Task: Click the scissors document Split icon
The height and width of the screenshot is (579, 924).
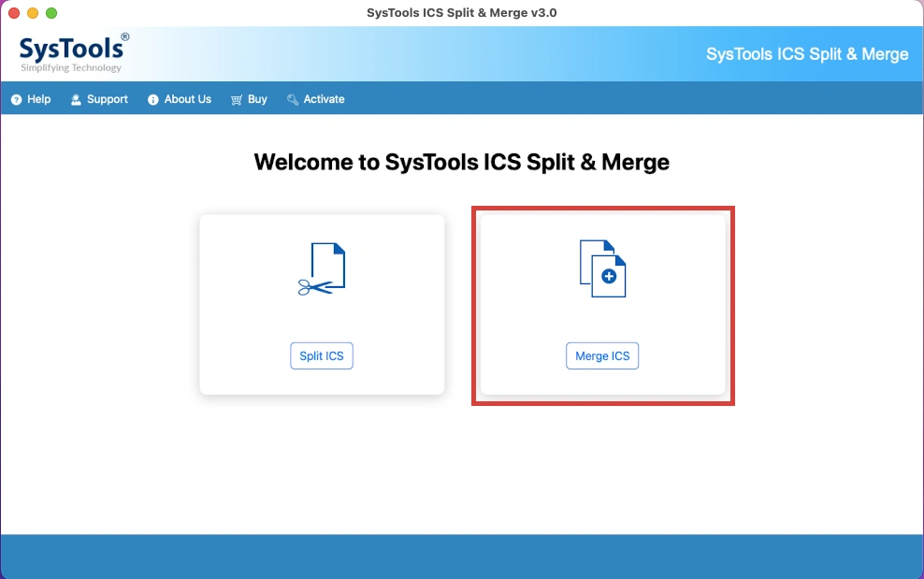Action: click(322, 268)
